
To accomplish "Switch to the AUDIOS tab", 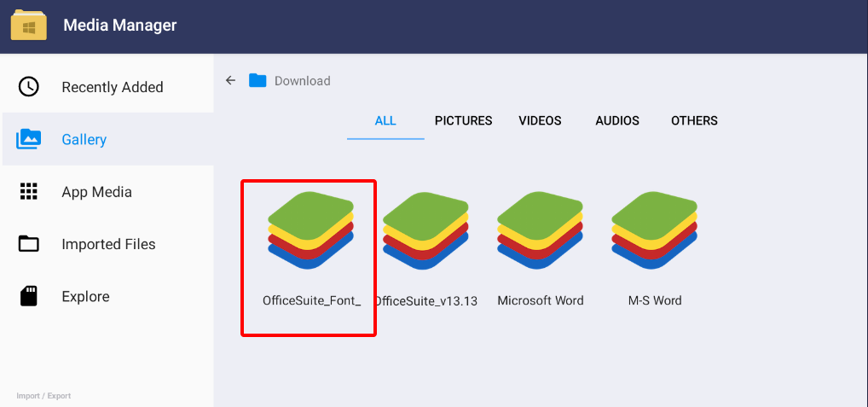I will (x=617, y=120).
